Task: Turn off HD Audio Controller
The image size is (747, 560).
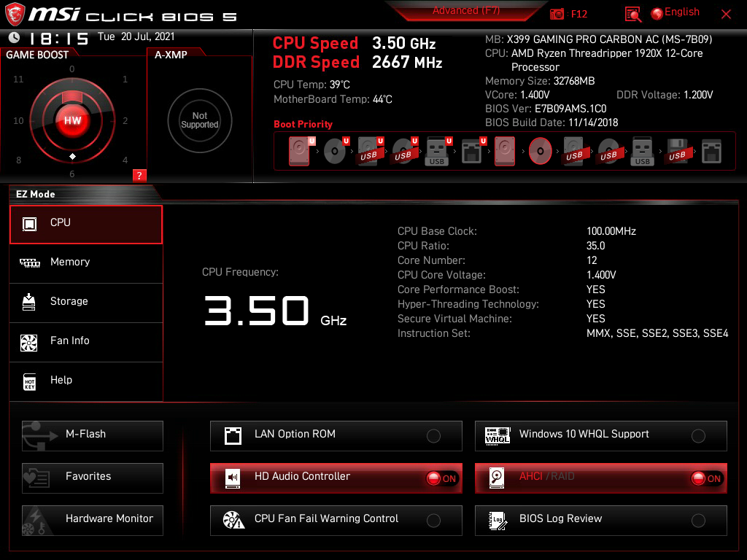Action: (x=336, y=478)
